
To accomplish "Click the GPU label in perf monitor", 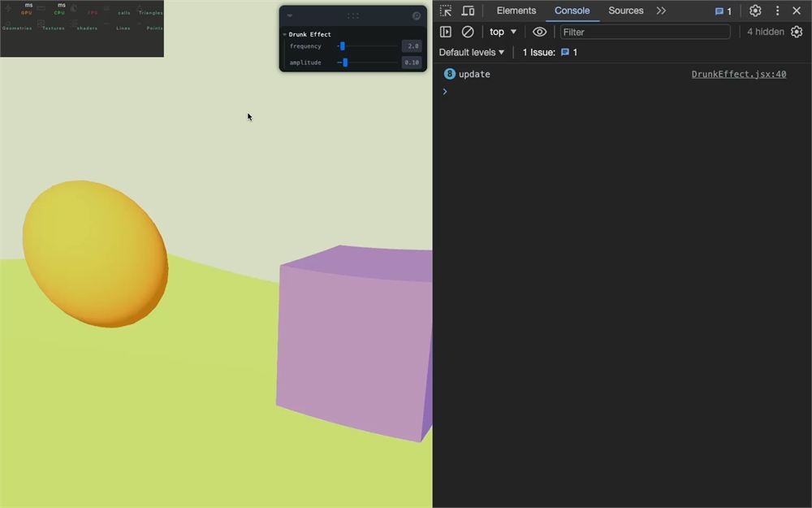I will (27, 12).
